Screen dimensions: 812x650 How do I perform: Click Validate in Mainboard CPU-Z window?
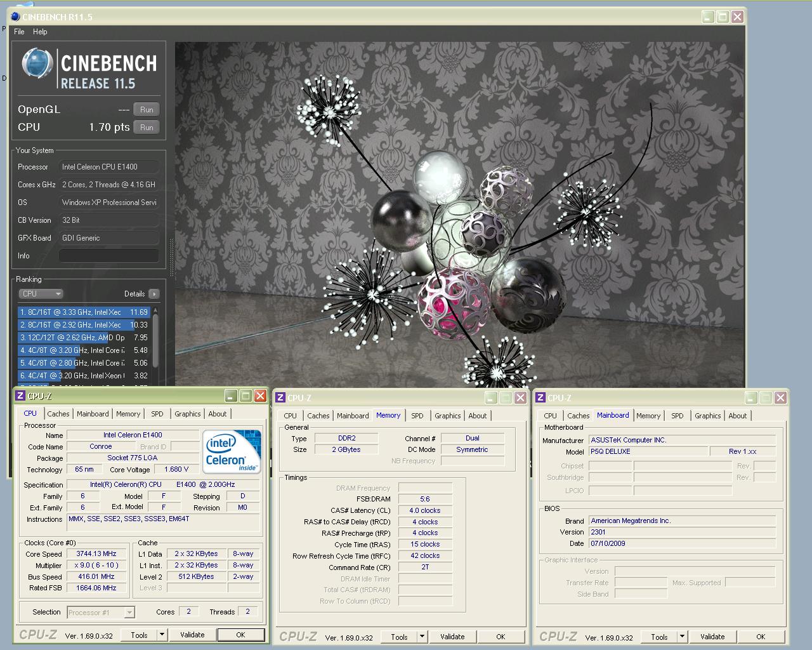tap(712, 637)
